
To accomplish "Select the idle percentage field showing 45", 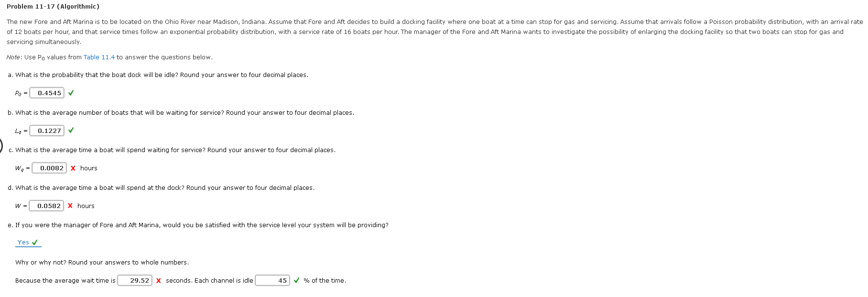I will point(273,280).
